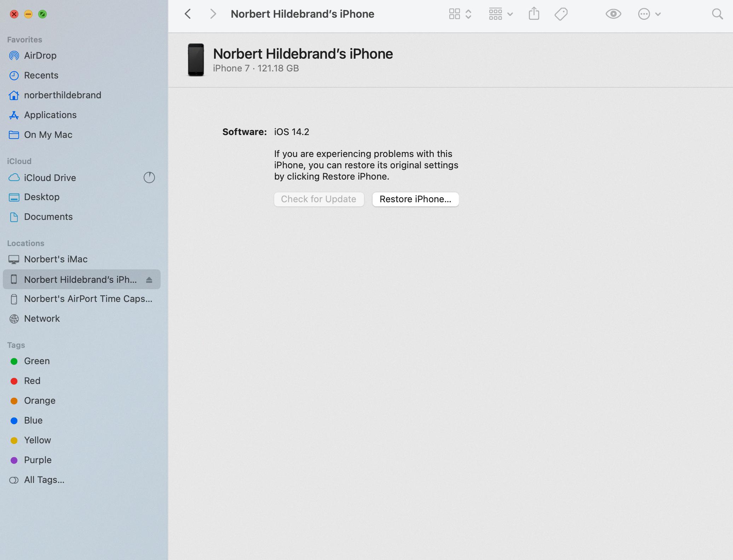Click the Applications sidebar icon
Screen dimensions: 733x560
14,115
